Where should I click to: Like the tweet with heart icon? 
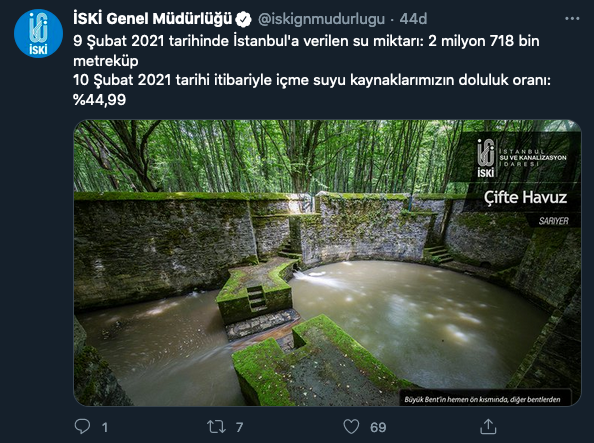coord(351,427)
